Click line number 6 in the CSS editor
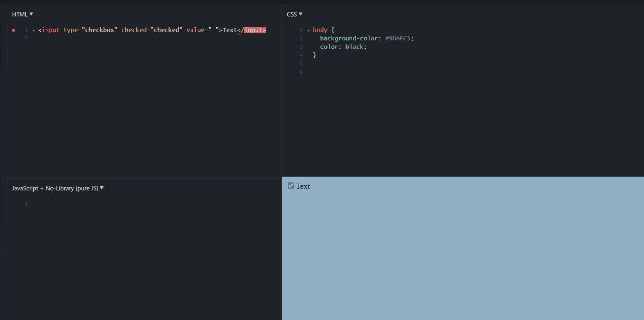Screen dimensions: 644x320 (x=301, y=72)
